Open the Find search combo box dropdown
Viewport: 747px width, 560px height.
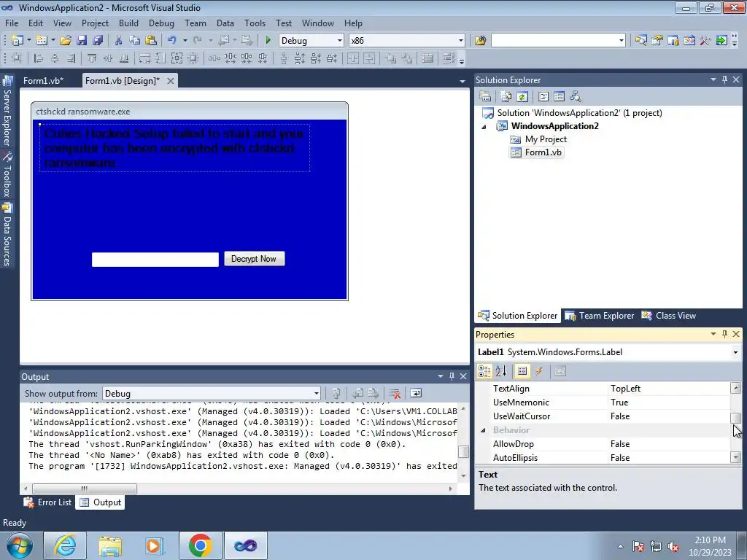click(x=622, y=41)
